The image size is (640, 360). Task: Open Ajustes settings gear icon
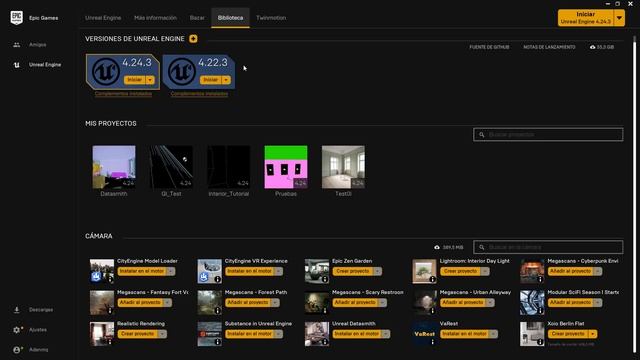coord(17,330)
